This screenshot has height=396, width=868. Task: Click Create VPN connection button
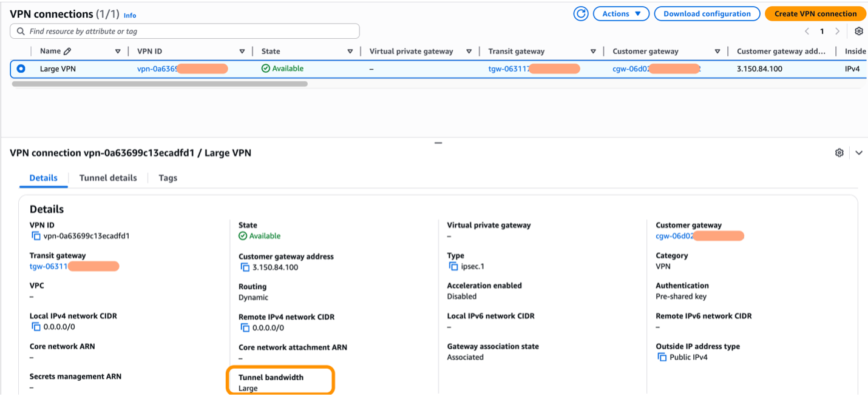coord(815,14)
